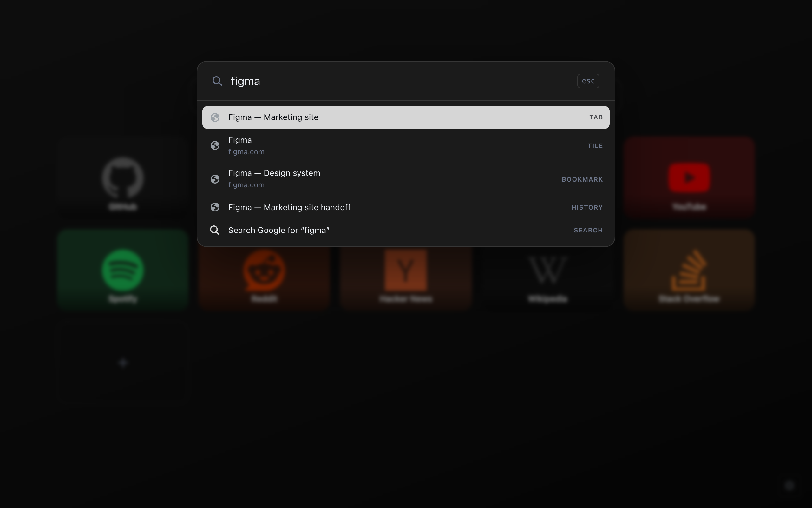The width and height of the screenshot is (812, 508).
Task: Click the magnifier icon beside the search field
Action: (217, 81)
